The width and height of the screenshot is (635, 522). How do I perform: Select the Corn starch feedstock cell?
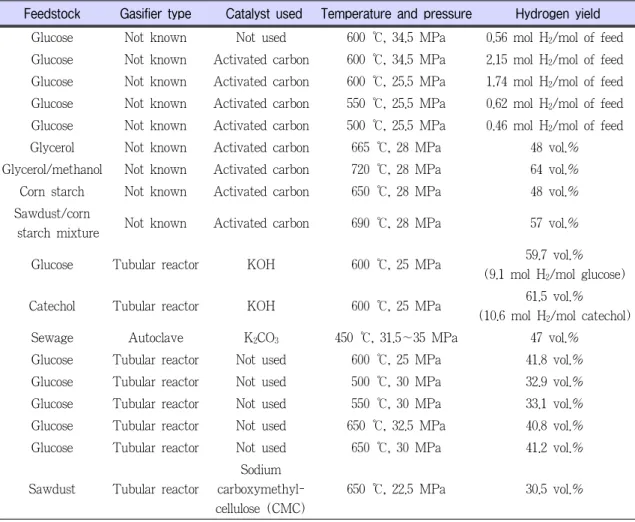point(52,191)
